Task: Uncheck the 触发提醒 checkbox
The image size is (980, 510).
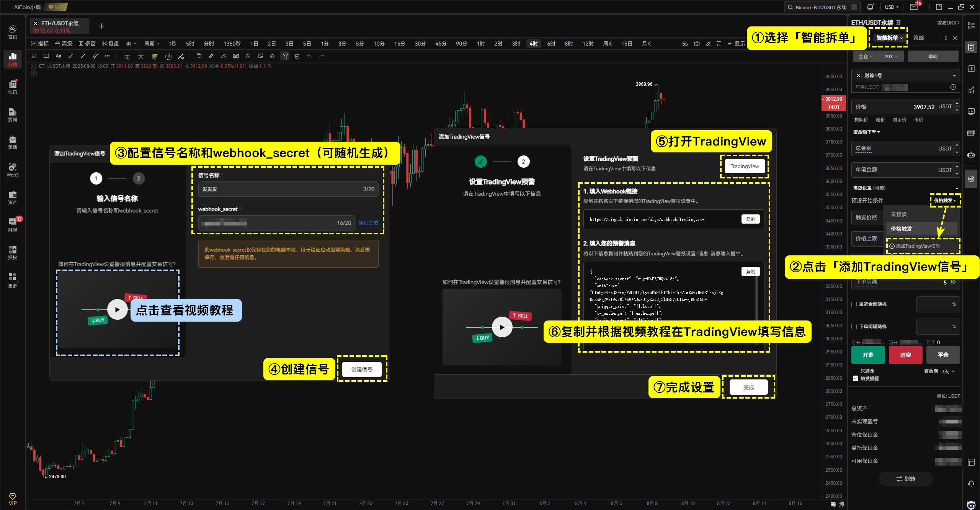Action: click(x=856, y=378)
